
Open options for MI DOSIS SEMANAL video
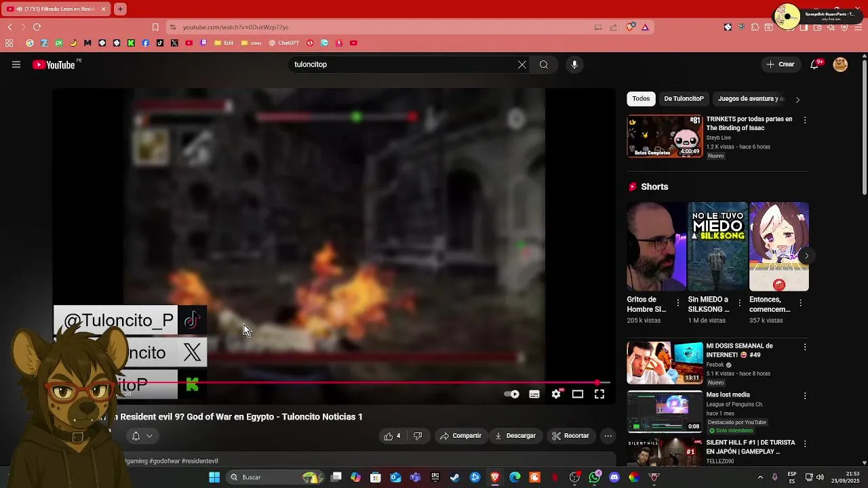click(x=805, y=347)
